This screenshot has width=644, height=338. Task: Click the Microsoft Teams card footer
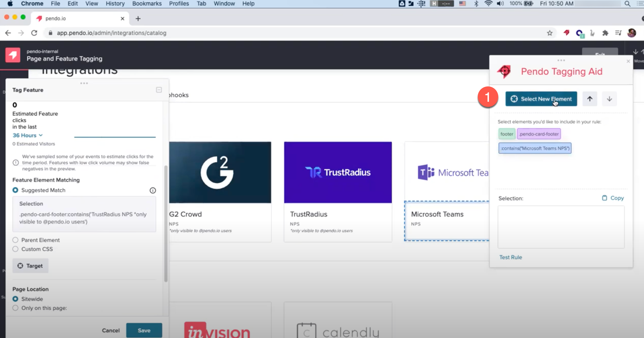coord(447,221)
